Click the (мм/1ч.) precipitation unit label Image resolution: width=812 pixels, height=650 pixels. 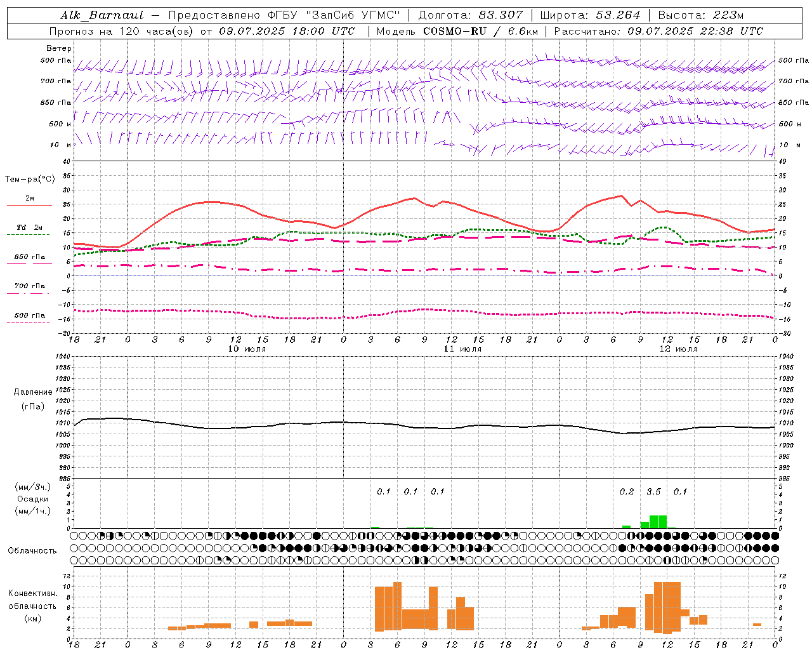click(32, 511)
